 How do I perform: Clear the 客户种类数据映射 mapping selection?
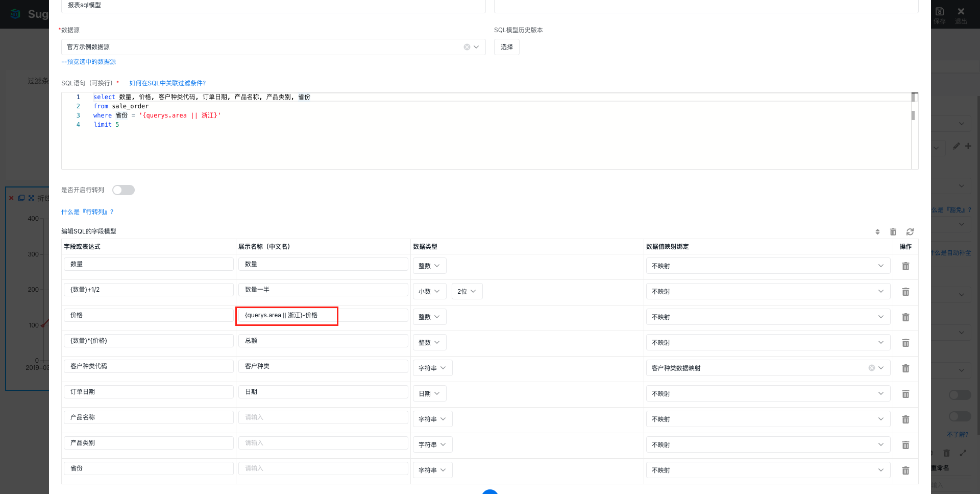coord(872,368)
